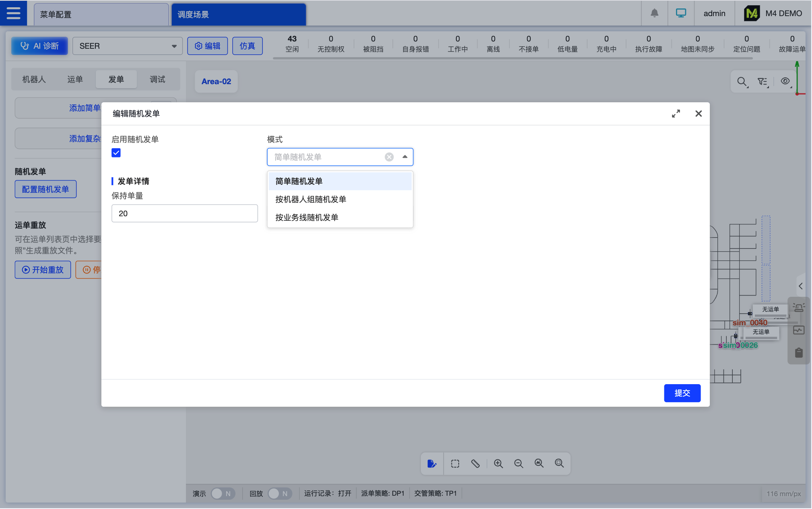
Task: Open the SEER scene dropdown
Action: (x=127, y=46)
